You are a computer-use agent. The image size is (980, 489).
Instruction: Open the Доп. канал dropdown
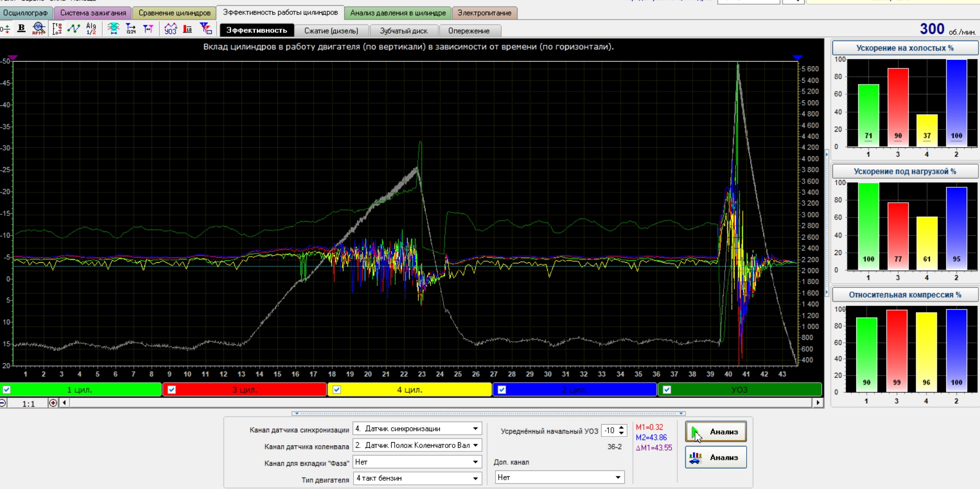click(x=618, y=478)
